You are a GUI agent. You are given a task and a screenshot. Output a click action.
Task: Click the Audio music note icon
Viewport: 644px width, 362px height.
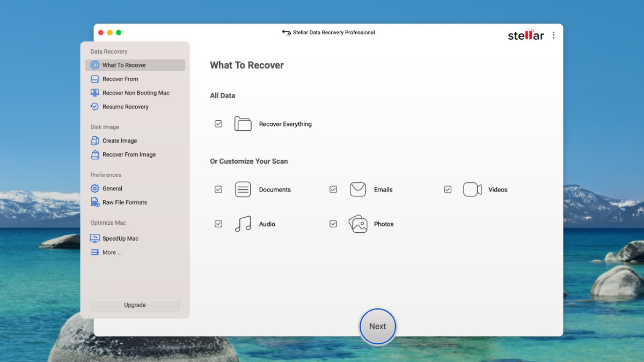pos(243,224)
